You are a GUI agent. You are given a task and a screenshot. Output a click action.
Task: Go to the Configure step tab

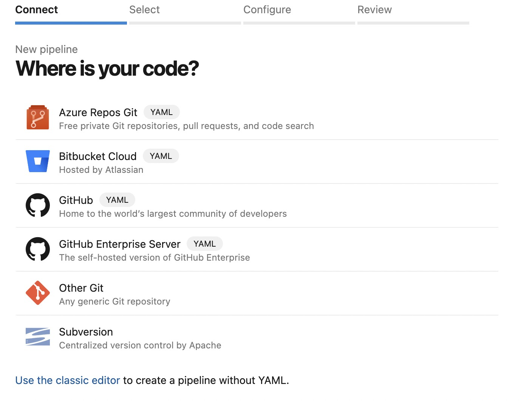[267, 10]
